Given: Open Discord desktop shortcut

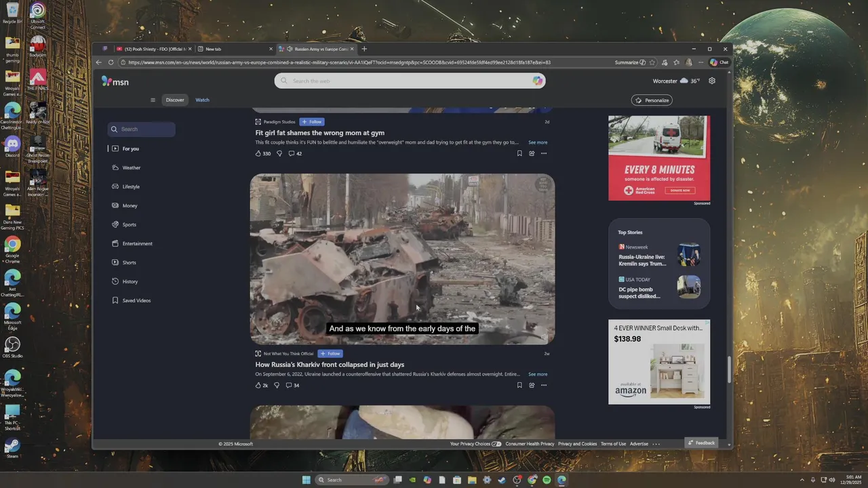Looking at the screenshot, I should [12, 146].
